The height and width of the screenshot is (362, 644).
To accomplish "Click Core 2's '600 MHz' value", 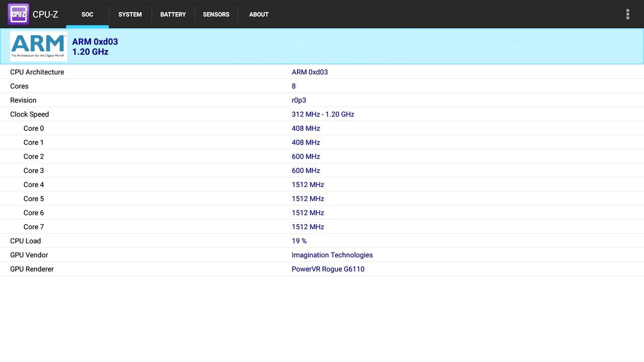I will click(x=306, y=156).
